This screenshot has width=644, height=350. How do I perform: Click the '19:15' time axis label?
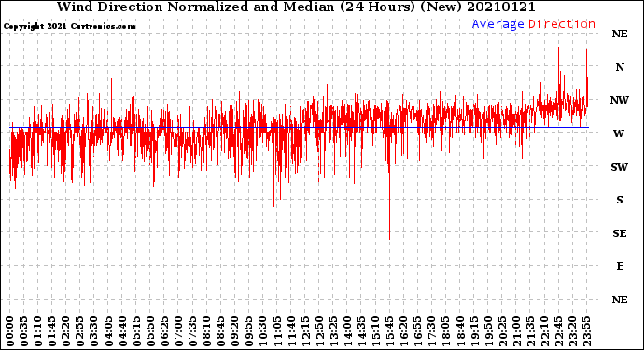coord(474,332)
